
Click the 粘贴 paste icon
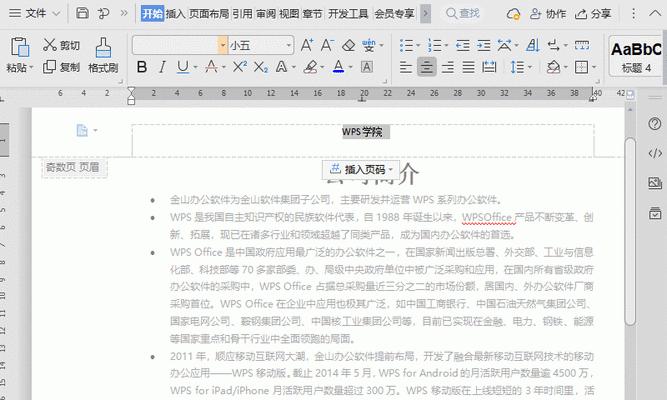(19, 47)
